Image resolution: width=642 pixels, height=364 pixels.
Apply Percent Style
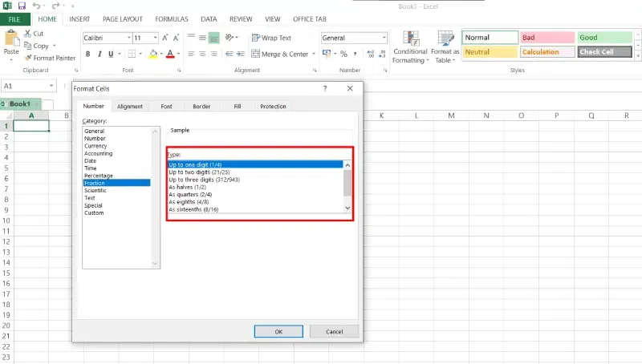343,54
